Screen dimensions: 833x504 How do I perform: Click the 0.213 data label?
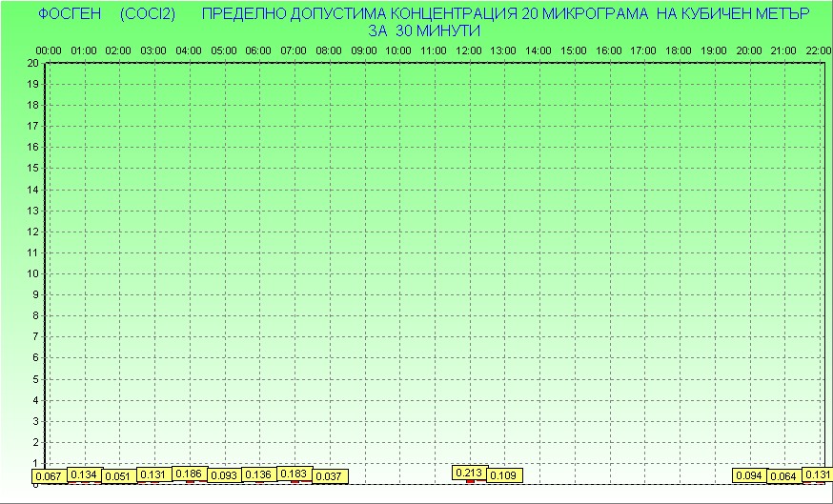[470, 473]
